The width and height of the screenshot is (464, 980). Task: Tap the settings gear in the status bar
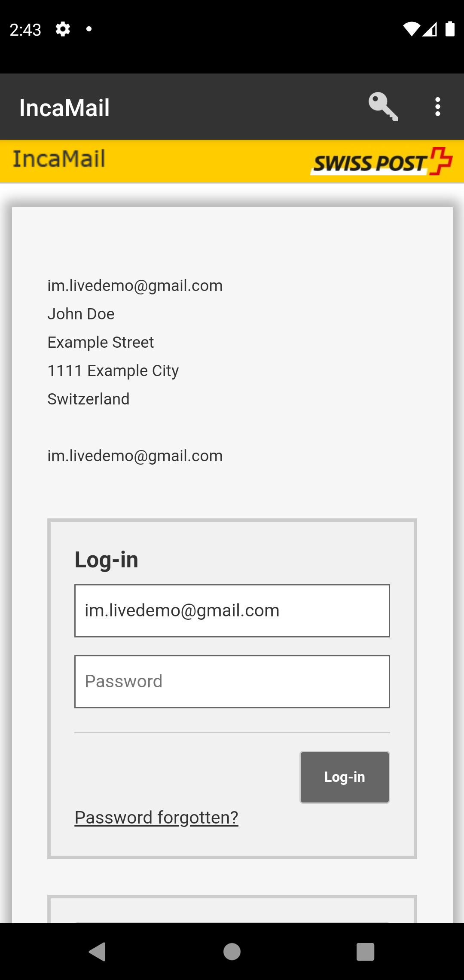pos(63,29)
